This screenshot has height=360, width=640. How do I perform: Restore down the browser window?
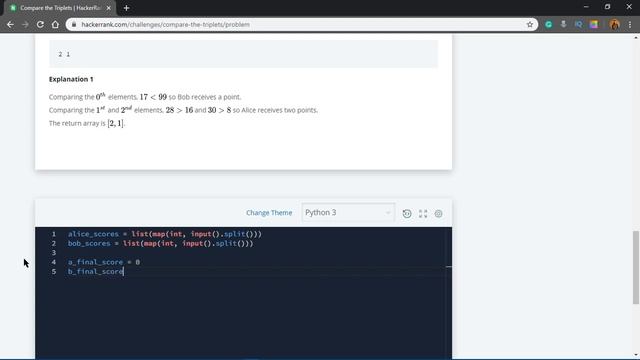[x=607, y=7]
